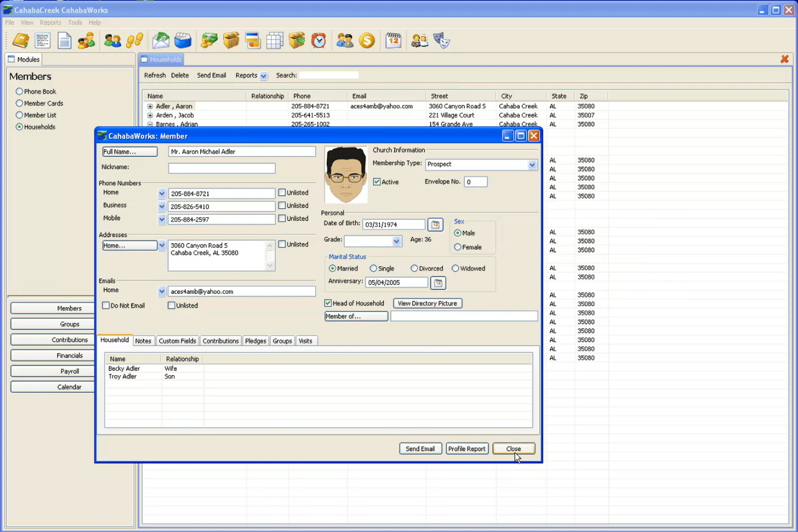Screen dimensions: 798x532
Task: Select the Divorced marital status
Action: pos(414,268)
